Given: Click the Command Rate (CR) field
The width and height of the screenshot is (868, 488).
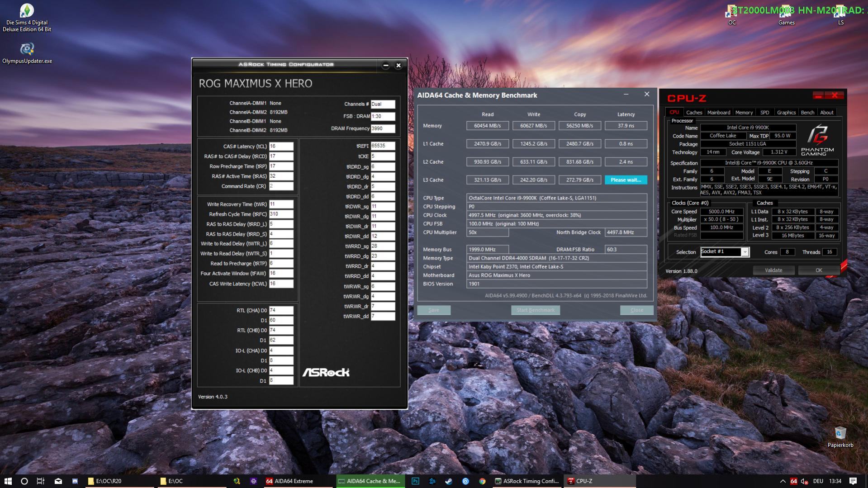Looking at the screenshot, I should (281, 186).
